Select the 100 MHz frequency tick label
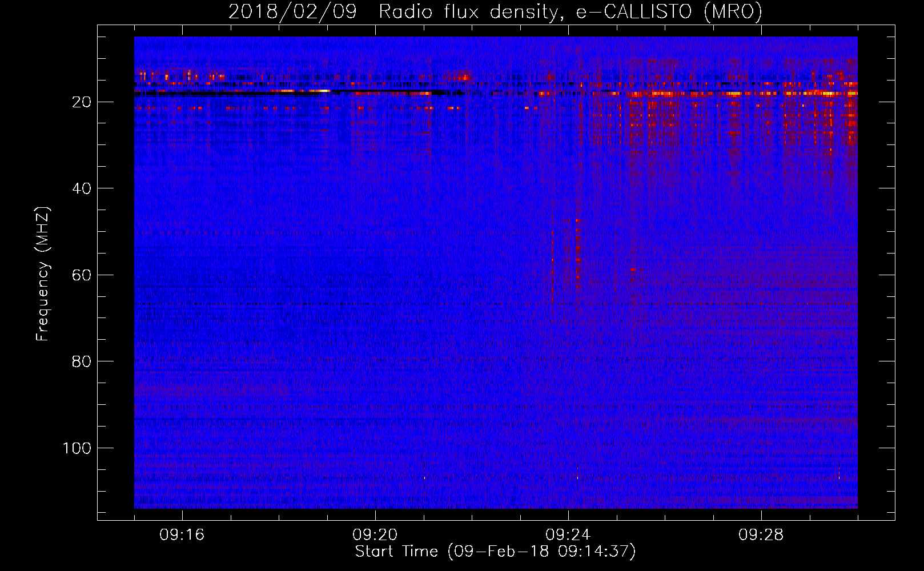Image resolution: width=924 pixels, height=571 pixels. 77,448
